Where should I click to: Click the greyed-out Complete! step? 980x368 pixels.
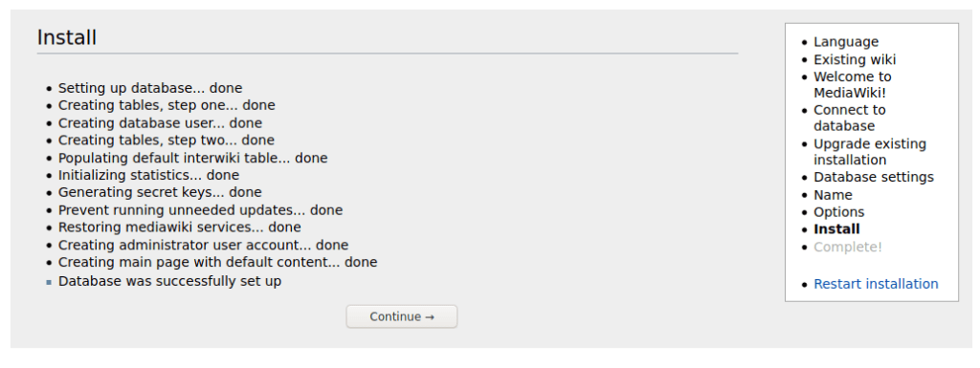(x=848, y=247)
